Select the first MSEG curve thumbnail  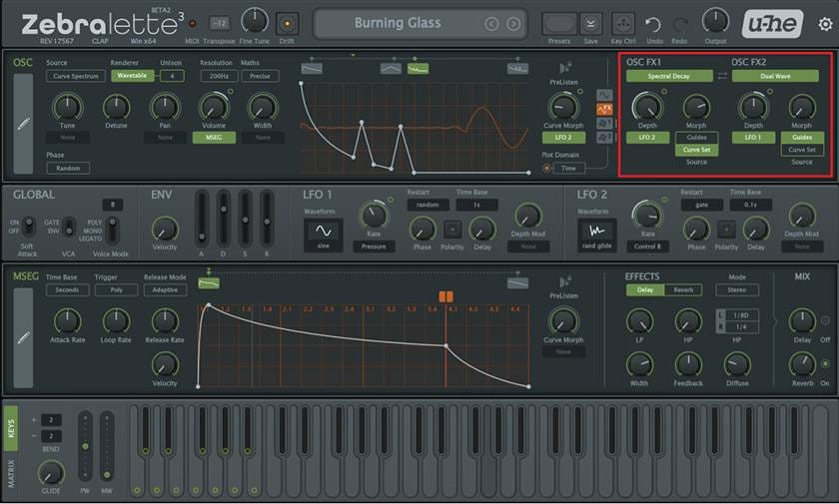click(209, 282)
